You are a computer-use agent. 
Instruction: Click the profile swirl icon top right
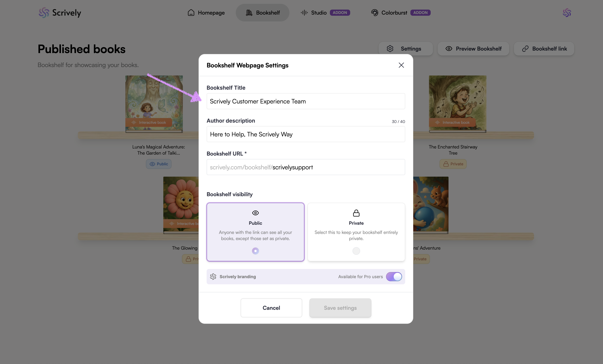pos(567,13)
